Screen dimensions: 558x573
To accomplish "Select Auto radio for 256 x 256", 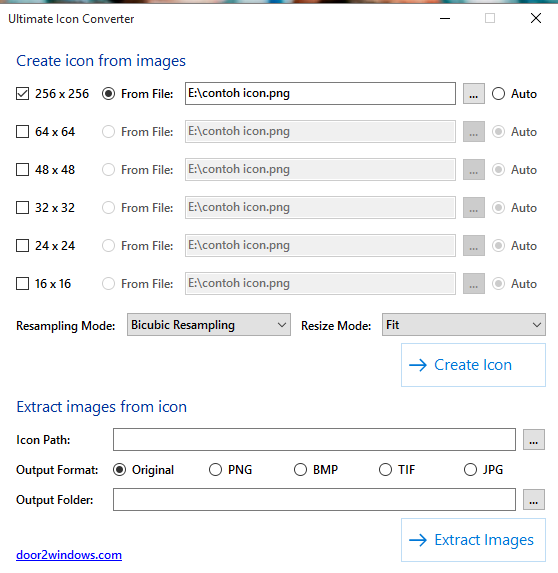I will click(x=498, y=94).
